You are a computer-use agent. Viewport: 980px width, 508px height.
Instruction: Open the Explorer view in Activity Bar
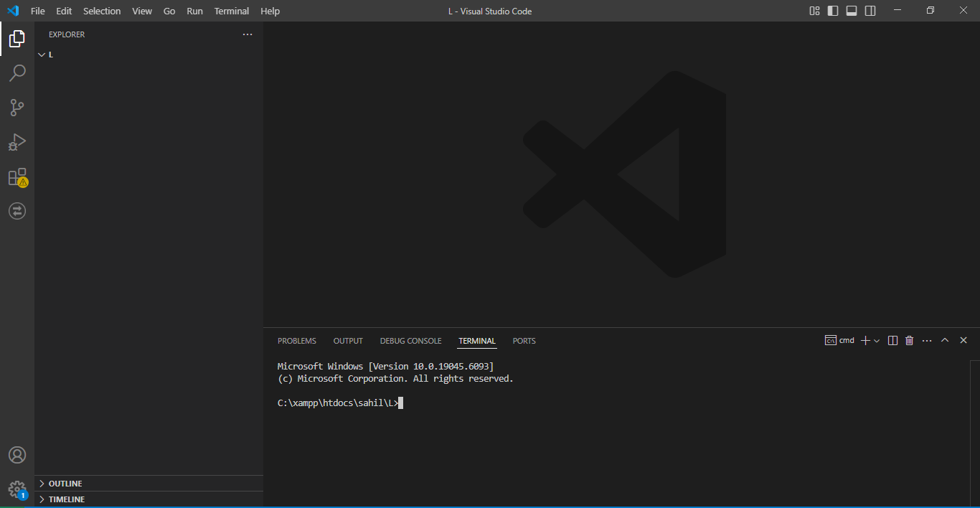17,39
